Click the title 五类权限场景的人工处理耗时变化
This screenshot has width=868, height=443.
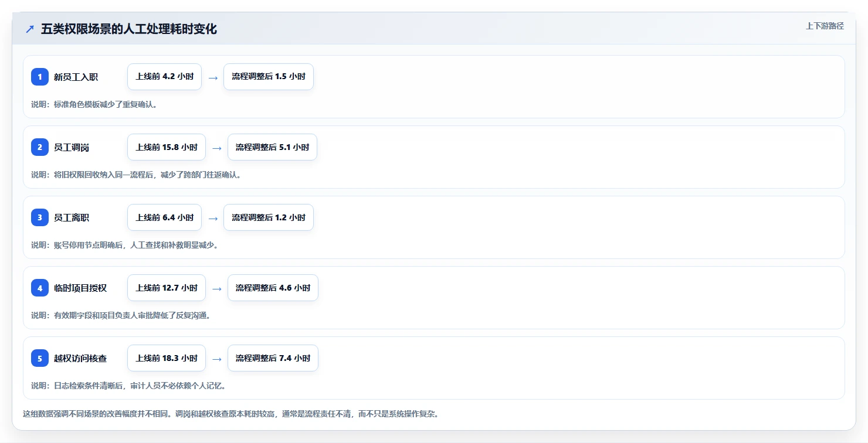pyautogui.click(x=129, y=29)
